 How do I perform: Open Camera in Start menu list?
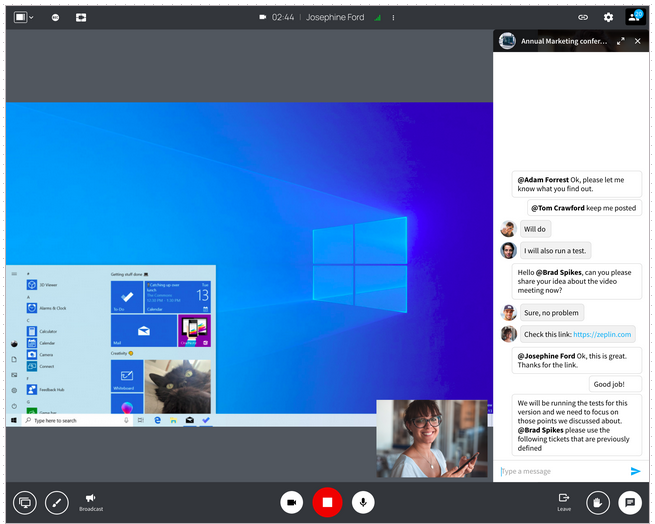41,355
